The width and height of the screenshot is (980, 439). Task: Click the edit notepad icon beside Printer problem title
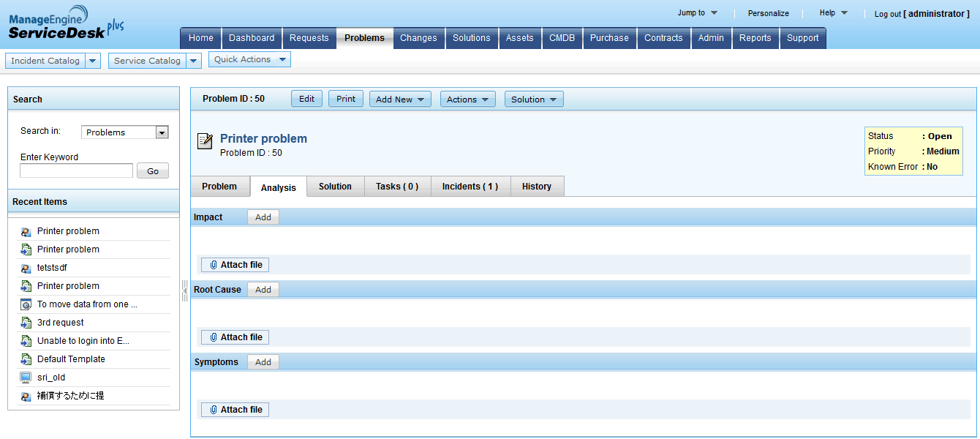pyautogui.click(x=205, y=141)
